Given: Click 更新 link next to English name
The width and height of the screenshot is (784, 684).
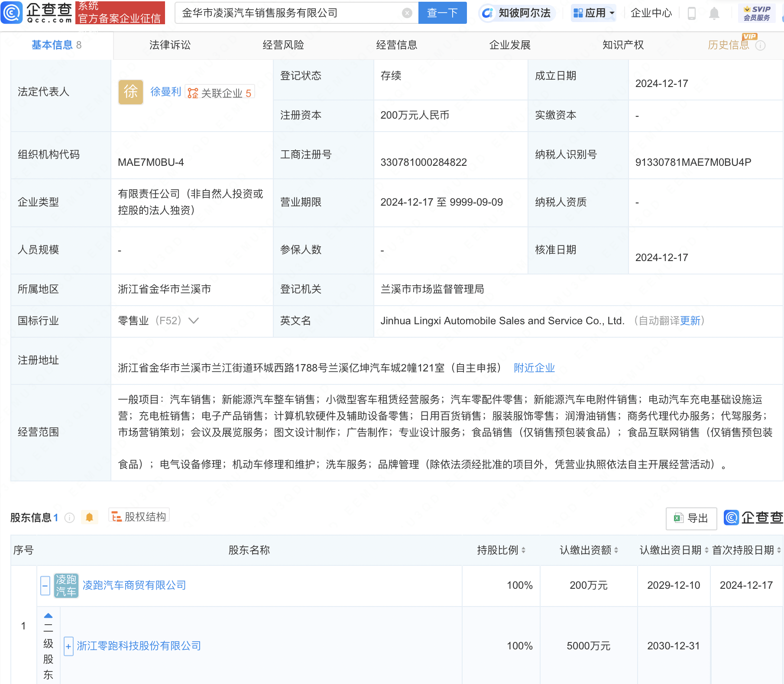Looking at the screenshot, I should tap(690, 321).
